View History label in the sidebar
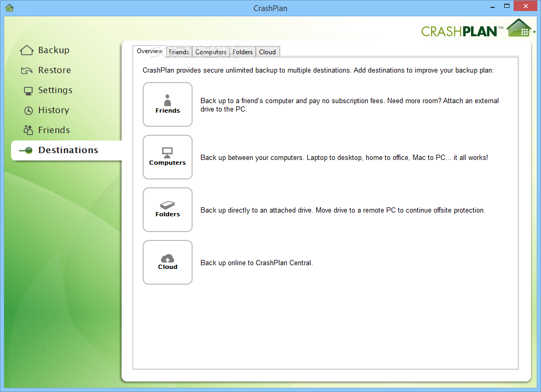Viewport: 541px width, 392px height. (x=54, y=110)
